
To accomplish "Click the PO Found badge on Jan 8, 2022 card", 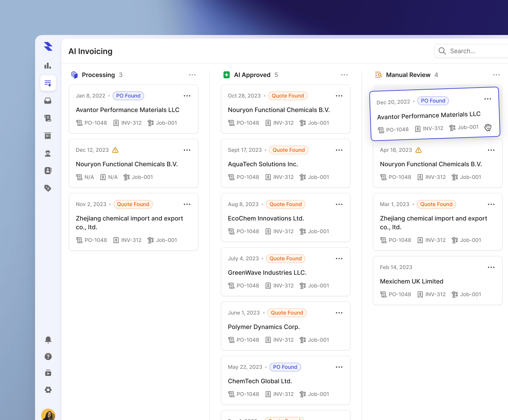I will click(128, 96).
